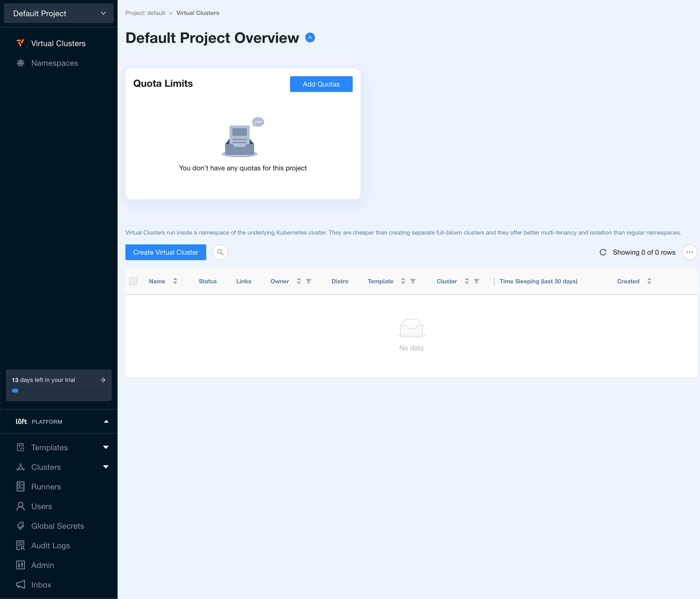Sort by Created column arrows
Viewport: 700px width, 599px height.
(x=649, y=281)
